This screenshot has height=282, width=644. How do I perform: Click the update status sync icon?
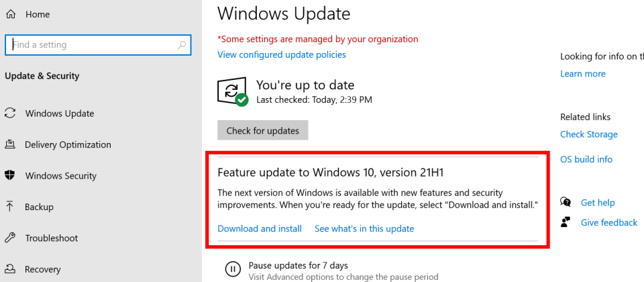(232, 92)
